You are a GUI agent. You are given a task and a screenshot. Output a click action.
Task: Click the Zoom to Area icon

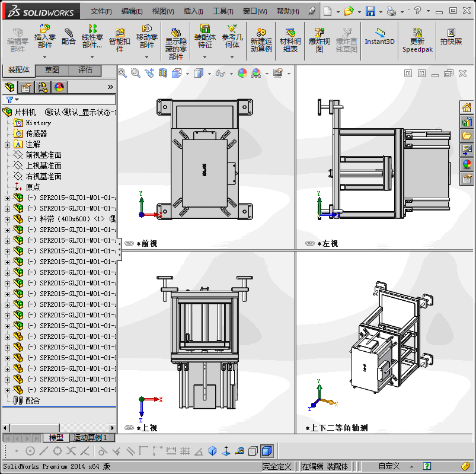point(135,73)
